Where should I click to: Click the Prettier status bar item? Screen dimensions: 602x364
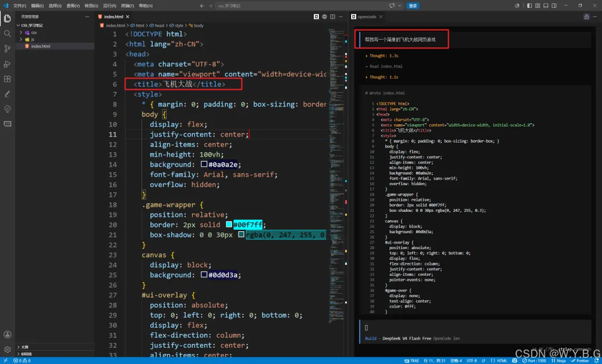pyautogui.click(x=580, y=361)
